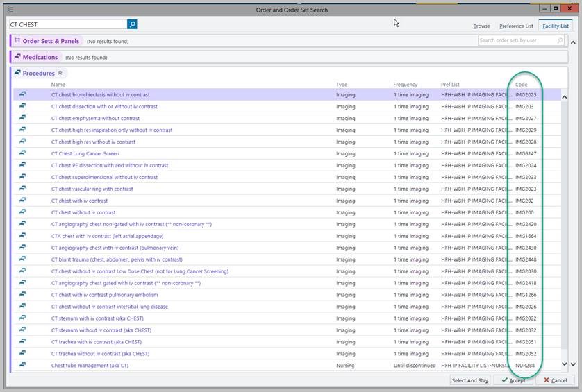Sort results by the Code column header
This screenshot has height=392, width=582.
(521, 85)
